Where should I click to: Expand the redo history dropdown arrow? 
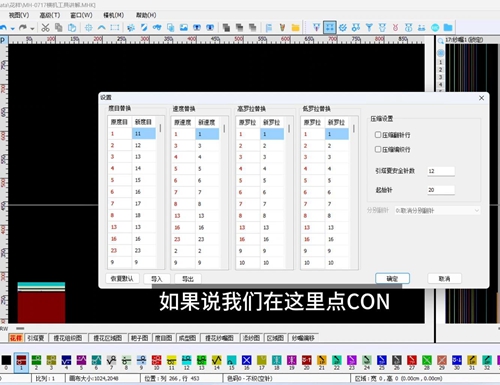tap(32, 29)
